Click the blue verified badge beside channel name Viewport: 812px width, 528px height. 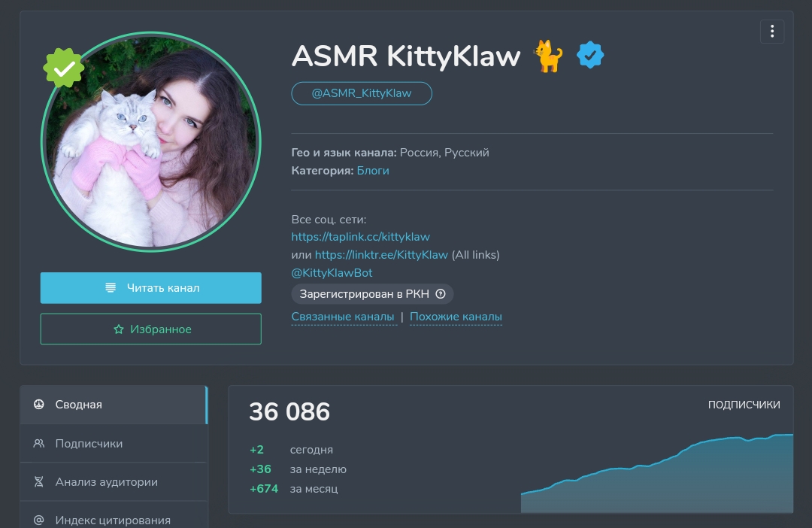590,55
